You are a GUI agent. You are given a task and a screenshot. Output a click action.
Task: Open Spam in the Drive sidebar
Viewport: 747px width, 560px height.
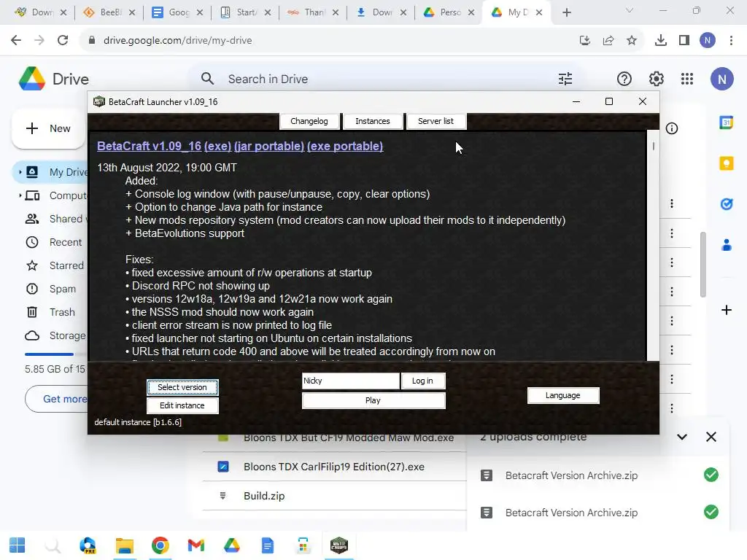(x=50, y=289)
